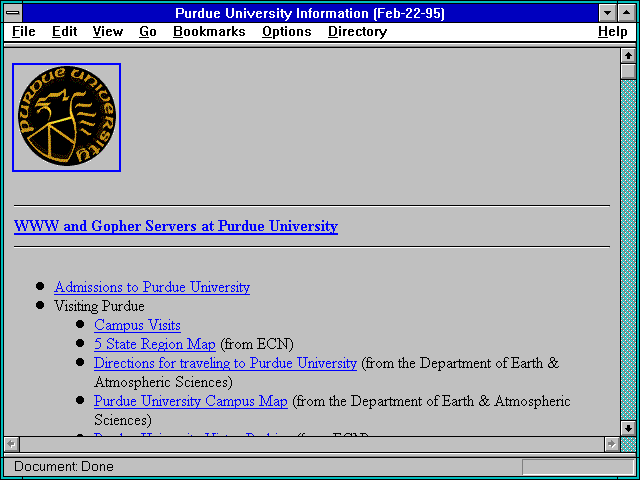
Task: Open the Help menu
Action: pos(613,31)
